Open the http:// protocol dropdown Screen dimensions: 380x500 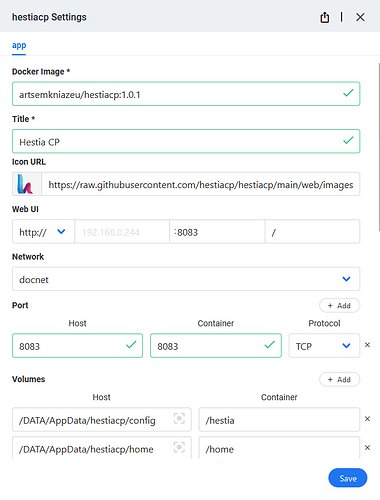[43, 232]
